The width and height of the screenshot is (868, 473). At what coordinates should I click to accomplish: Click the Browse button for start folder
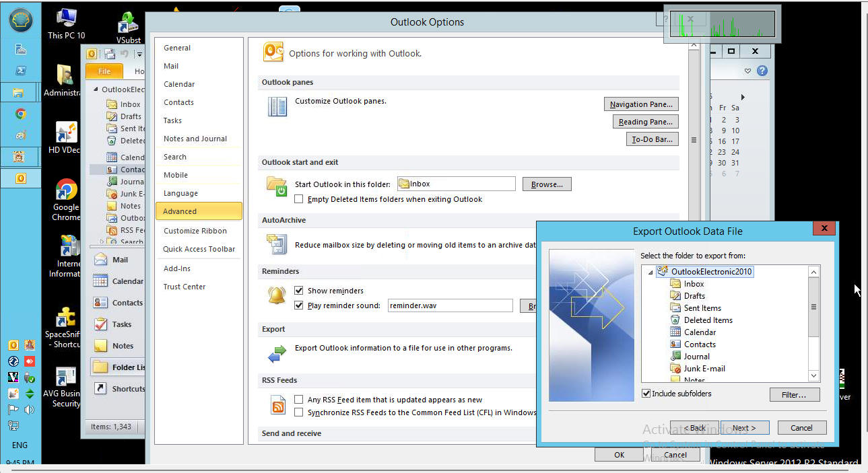[547, 184]
